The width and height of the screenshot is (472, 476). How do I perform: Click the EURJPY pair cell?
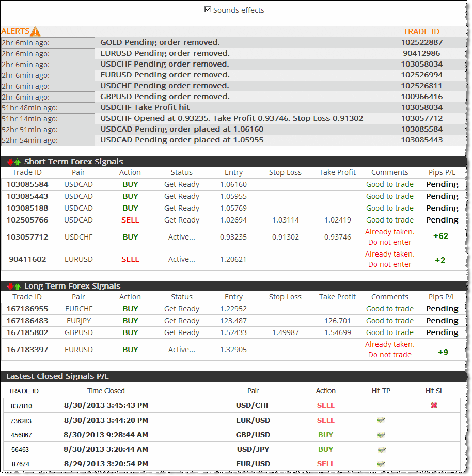click(78, 321)
